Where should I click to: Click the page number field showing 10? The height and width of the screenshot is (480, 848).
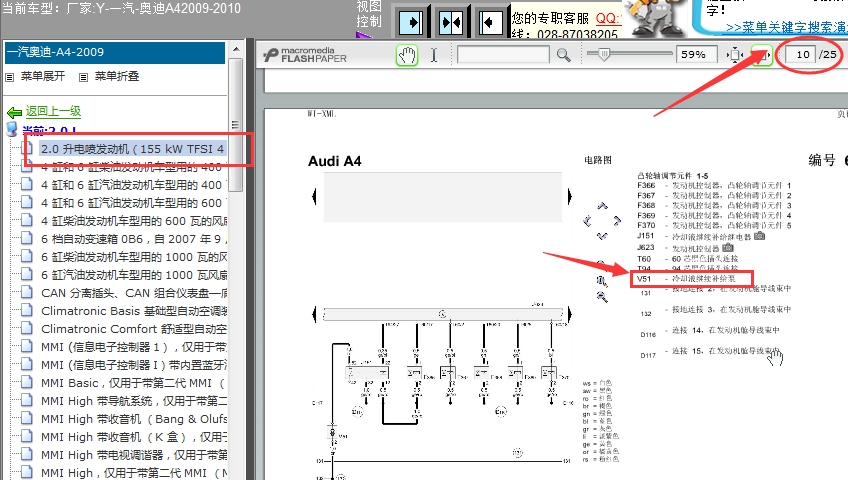tap(800, 55)
